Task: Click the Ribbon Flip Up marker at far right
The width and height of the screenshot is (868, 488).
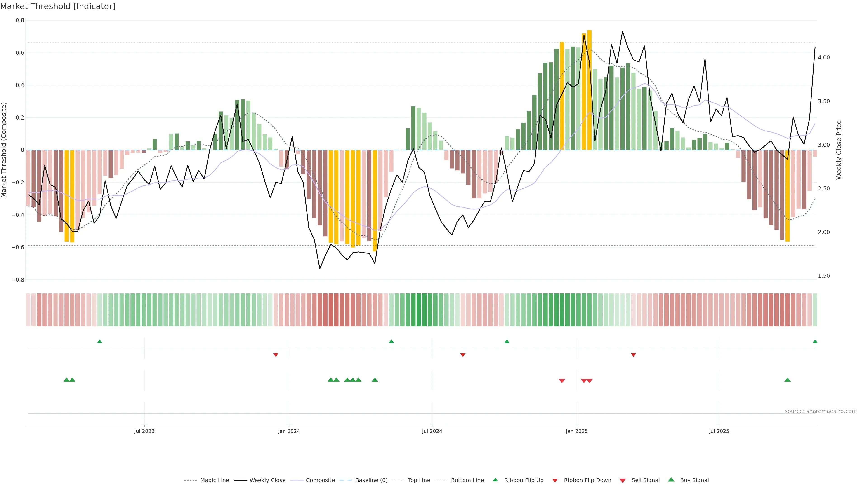Action: [x=815, y=342]
